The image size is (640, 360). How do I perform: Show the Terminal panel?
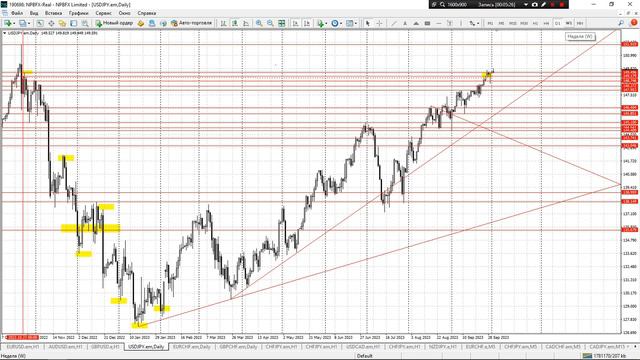click(x=73, y=23)
